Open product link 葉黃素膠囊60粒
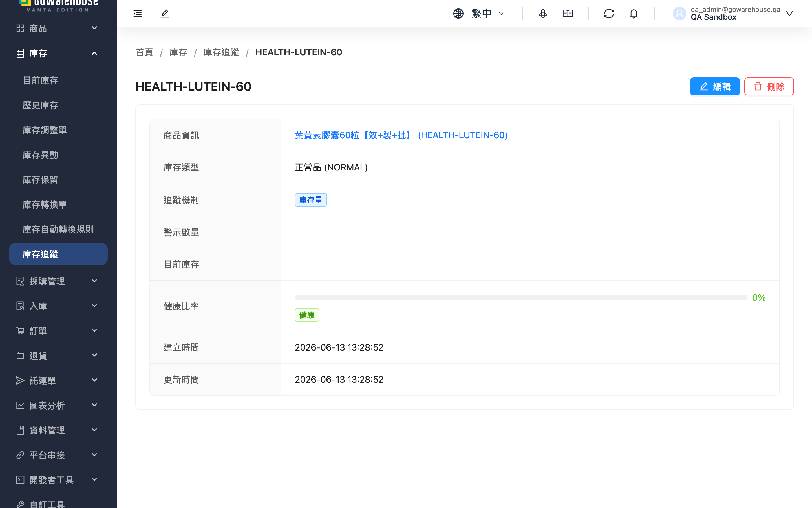 401,135
